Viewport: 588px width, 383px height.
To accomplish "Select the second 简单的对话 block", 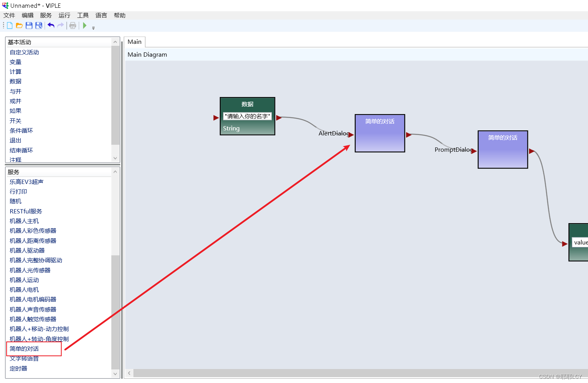I will point(503,149).
